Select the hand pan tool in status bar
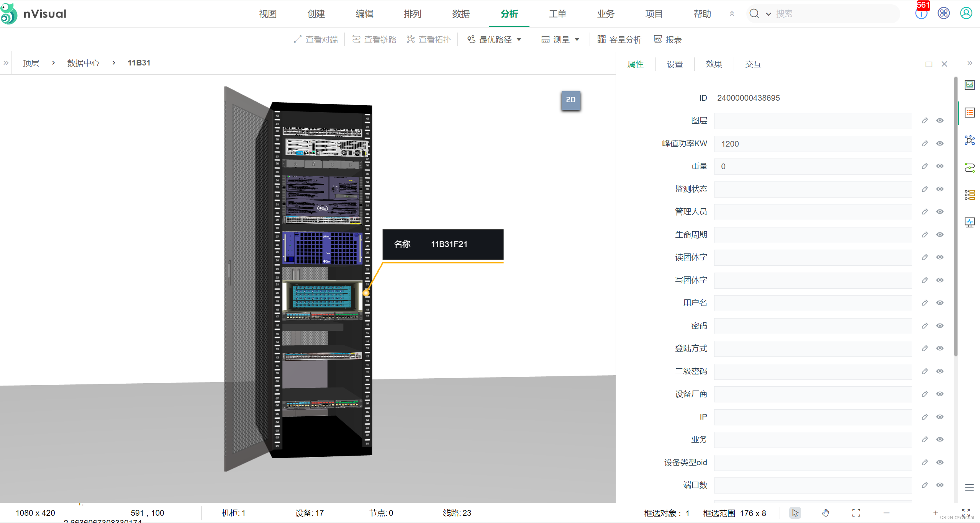The height and width of the screenshot is (523, 980). (825, 513)
